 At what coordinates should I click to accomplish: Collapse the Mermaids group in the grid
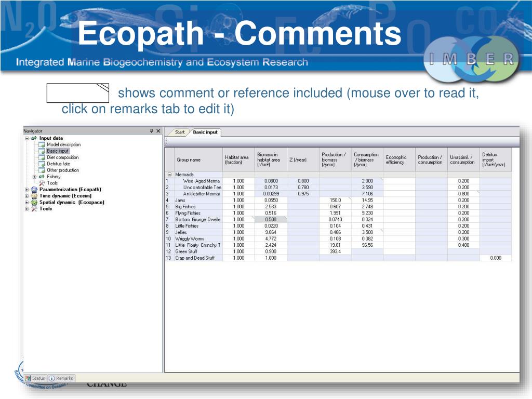click(x=169, y=175)
